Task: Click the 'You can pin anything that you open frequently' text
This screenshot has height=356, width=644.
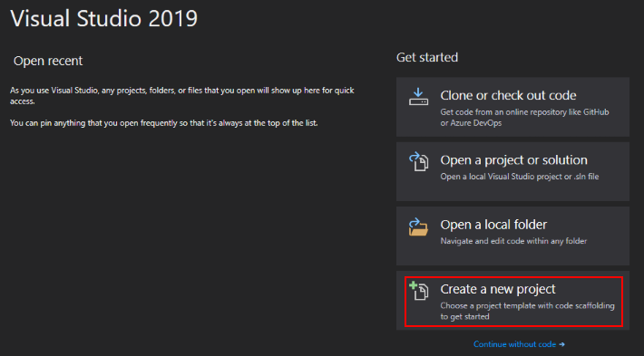Action: point(164,123)
